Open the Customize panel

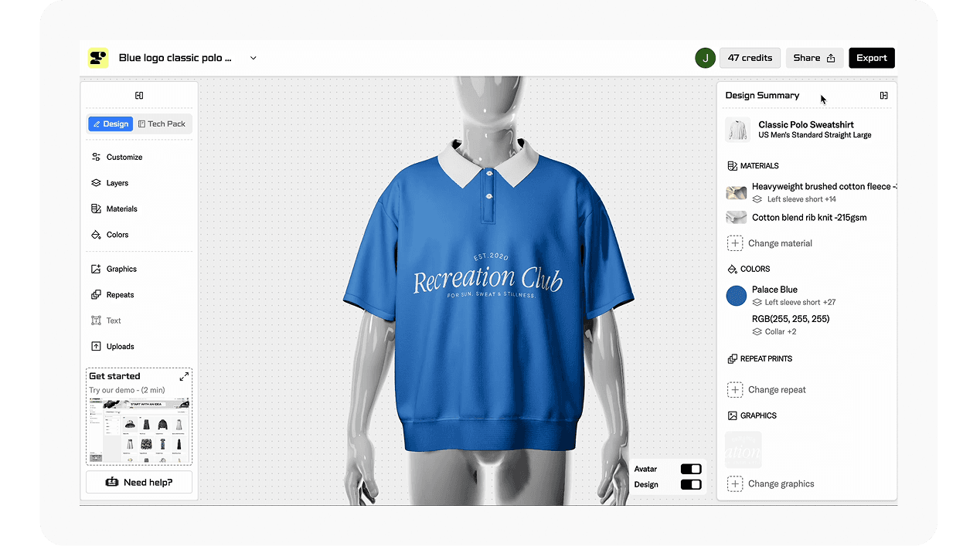124,157
